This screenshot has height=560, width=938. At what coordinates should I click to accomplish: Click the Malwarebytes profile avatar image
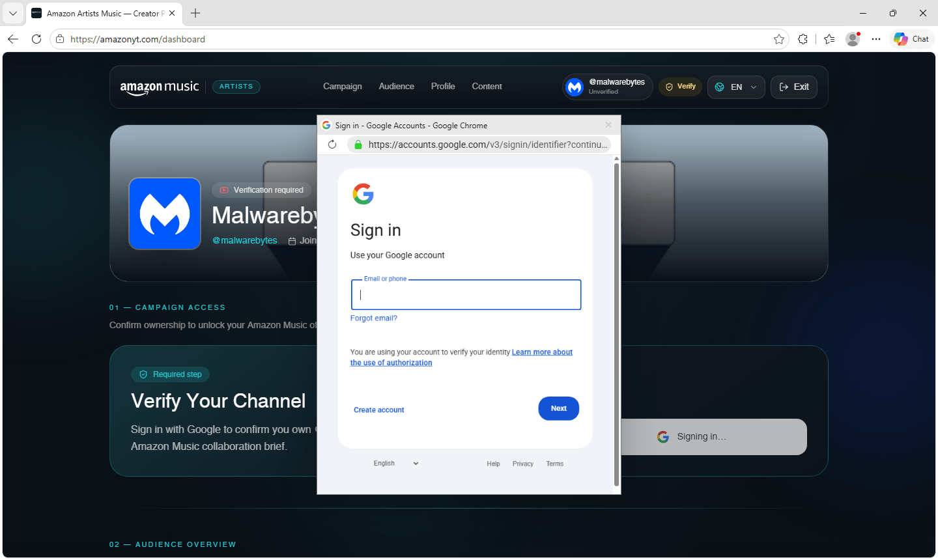165,214
